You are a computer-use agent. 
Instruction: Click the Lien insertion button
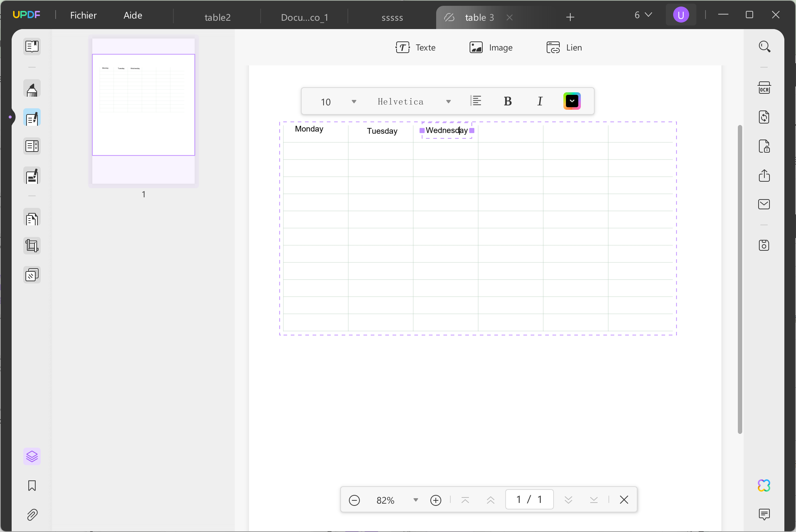[x=564, y=47]
